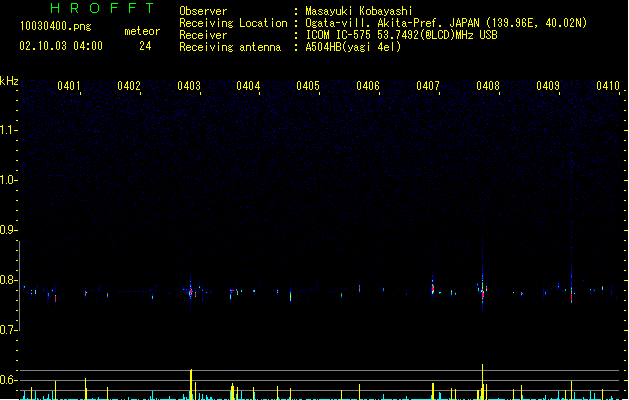This screenshot has width=629, height=400.
Task: Click the HROFFT title text
Action: [102, 8]
